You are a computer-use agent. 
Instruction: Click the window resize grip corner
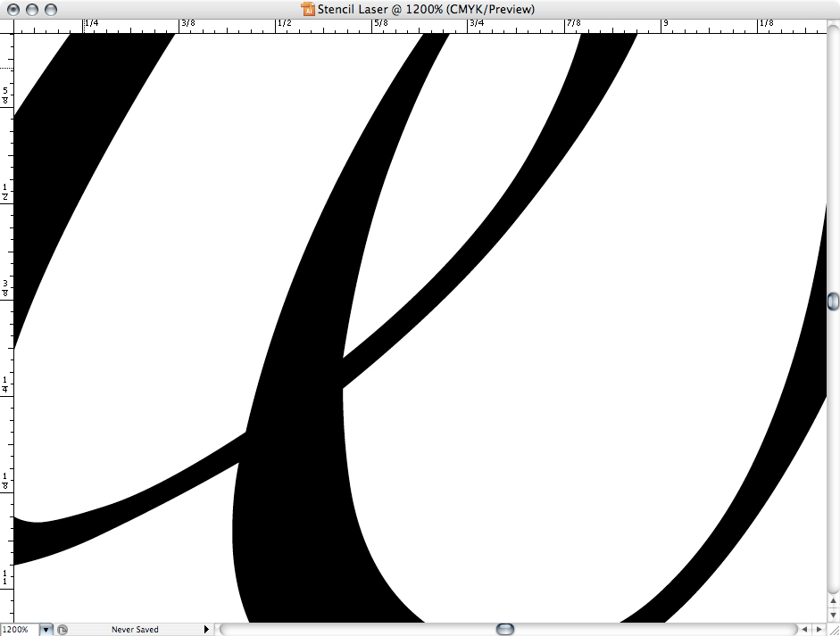833,630
